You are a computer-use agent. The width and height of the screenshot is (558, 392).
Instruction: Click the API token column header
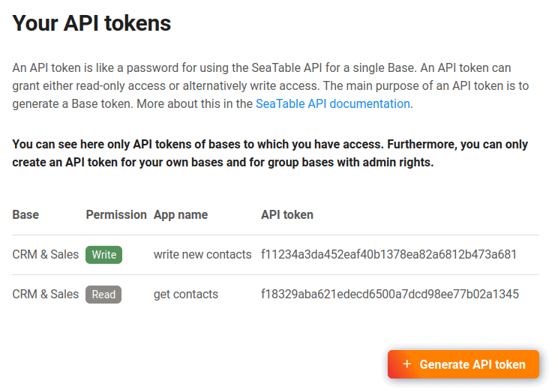coord(287,215)
